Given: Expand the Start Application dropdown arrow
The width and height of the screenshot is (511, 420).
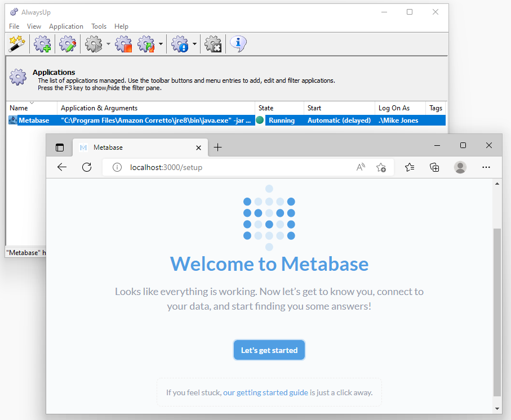Looking at the screenshot, I should tap(108, 44).
